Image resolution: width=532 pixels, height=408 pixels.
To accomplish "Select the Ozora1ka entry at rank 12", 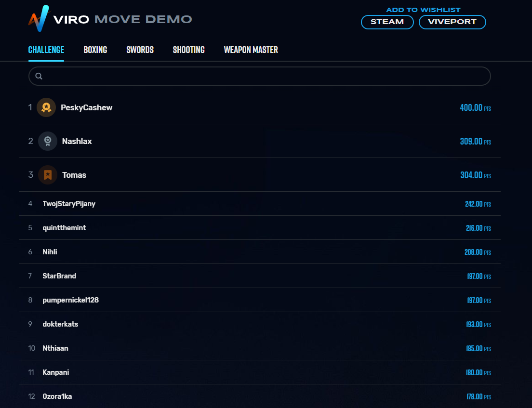I will point(57,396).
